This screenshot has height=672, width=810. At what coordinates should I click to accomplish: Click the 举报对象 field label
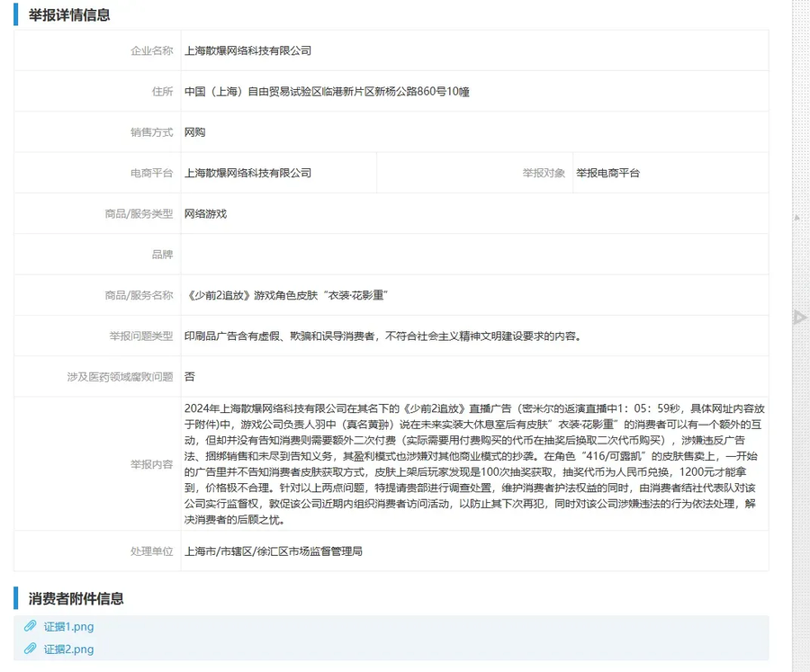(544, 173)
